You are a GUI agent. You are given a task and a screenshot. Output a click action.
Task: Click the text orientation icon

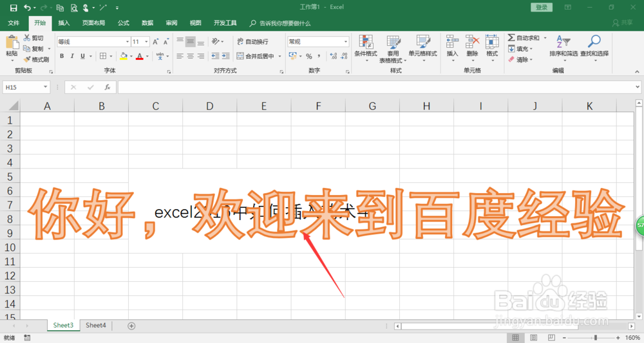click(216, 41)
